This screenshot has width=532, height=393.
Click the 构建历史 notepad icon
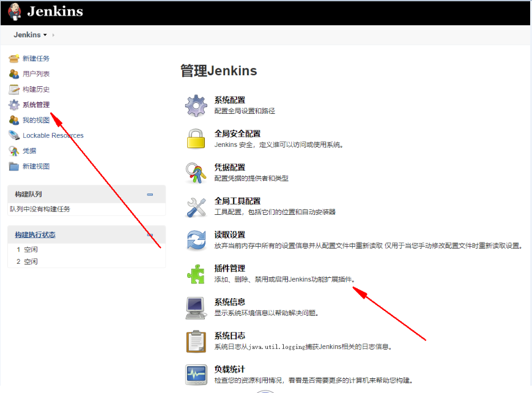pos(14,89)
